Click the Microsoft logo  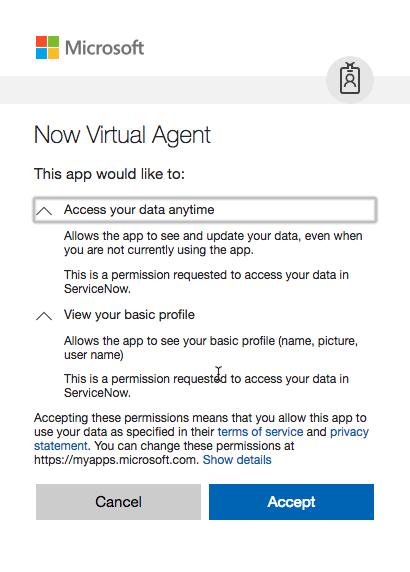[x=90, y=47]
